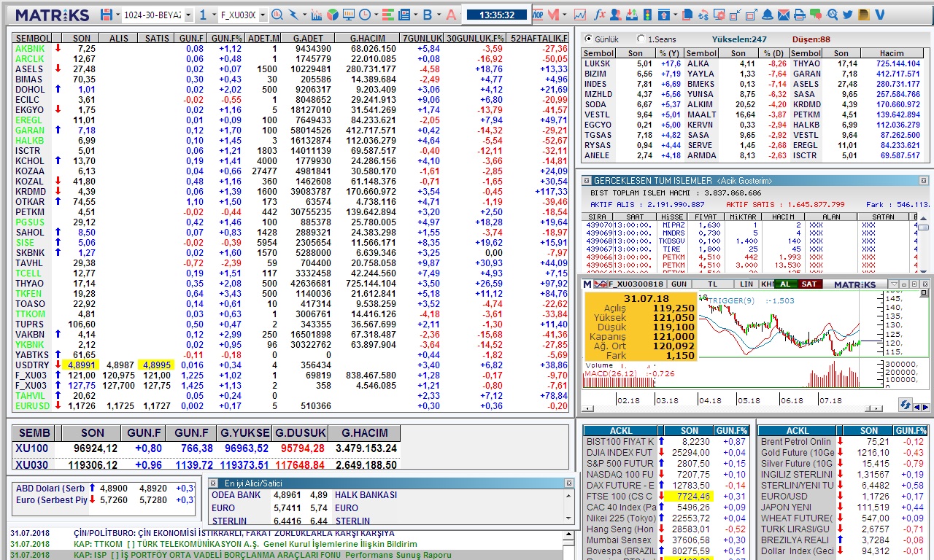Select the 1.Seans radio button

tap(641, 39)
